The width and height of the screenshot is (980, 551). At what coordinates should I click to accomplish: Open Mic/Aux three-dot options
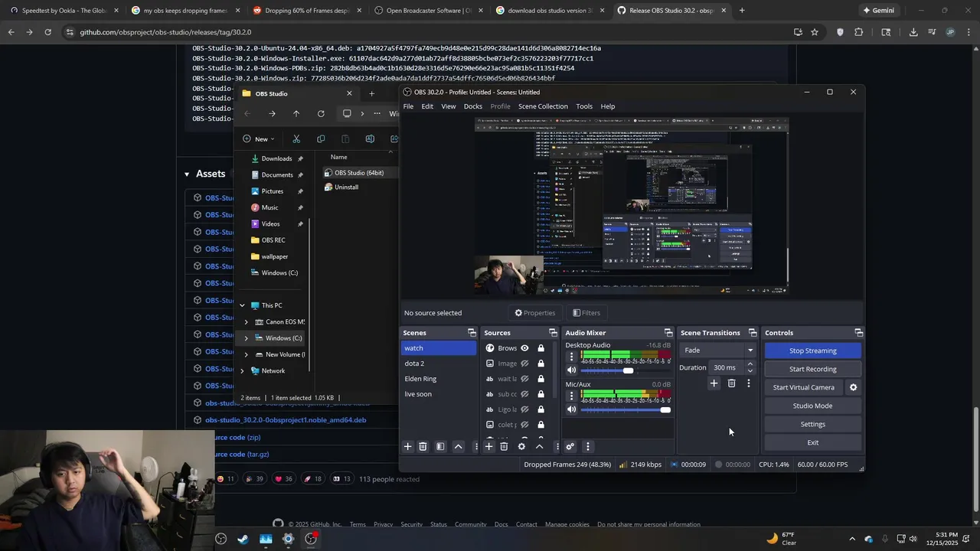point(571,396)
